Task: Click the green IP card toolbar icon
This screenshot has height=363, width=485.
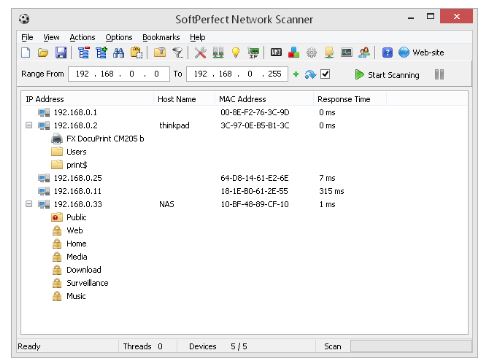Action: point(254,53)
